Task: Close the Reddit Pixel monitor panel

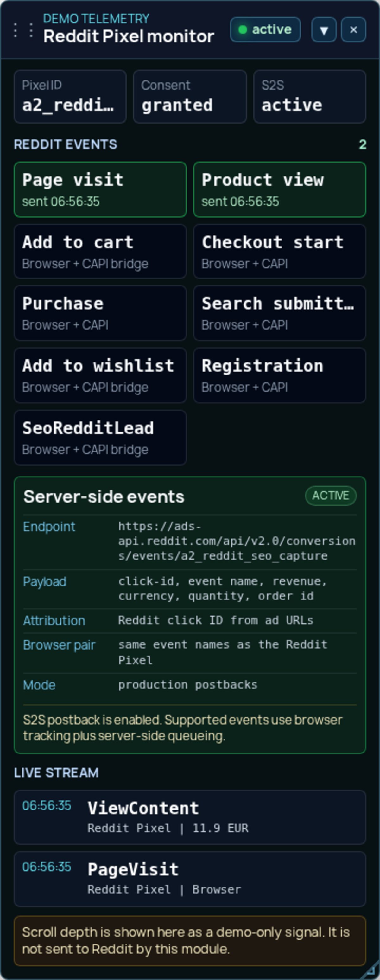Action: pyautogui.click(x=353, y=30)
